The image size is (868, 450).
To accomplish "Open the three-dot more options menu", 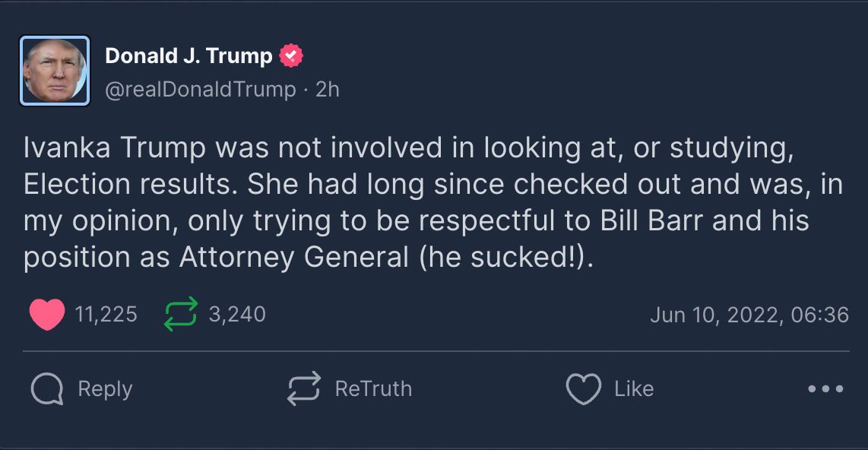I will (825, 389).
